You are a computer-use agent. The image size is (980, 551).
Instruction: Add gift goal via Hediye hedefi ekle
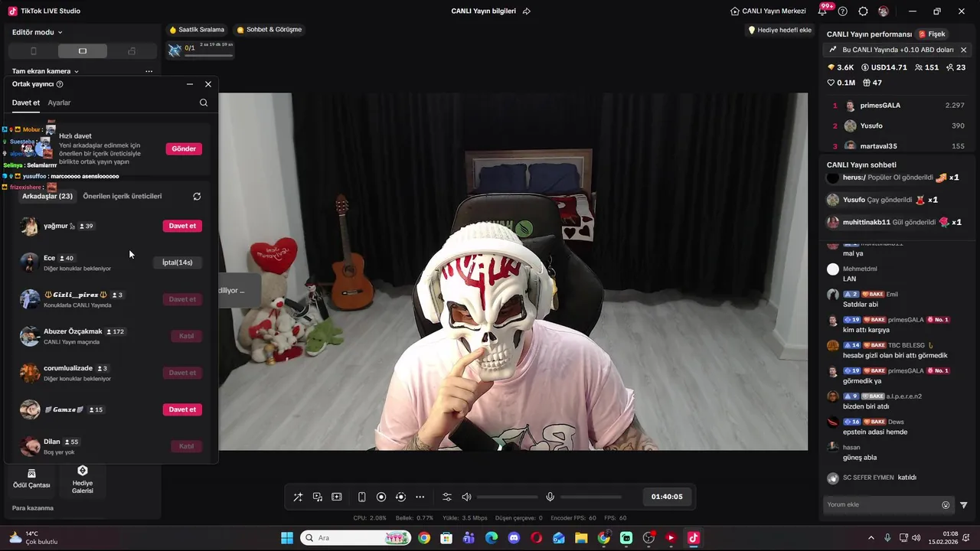click(x=779, y=30)
